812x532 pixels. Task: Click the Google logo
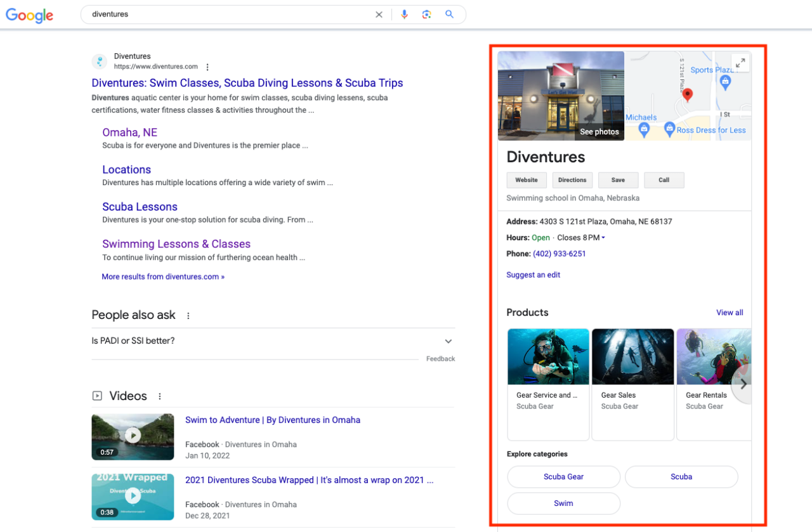click(29, 15)
